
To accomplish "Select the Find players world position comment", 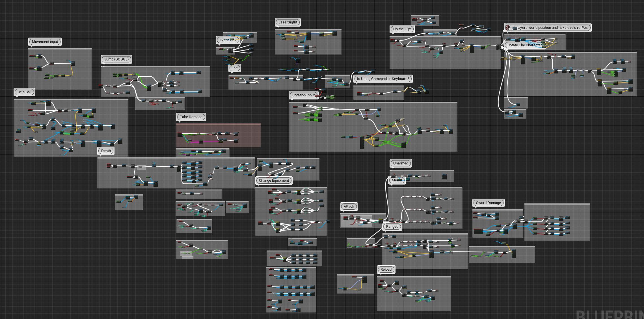I will [548, 28].
